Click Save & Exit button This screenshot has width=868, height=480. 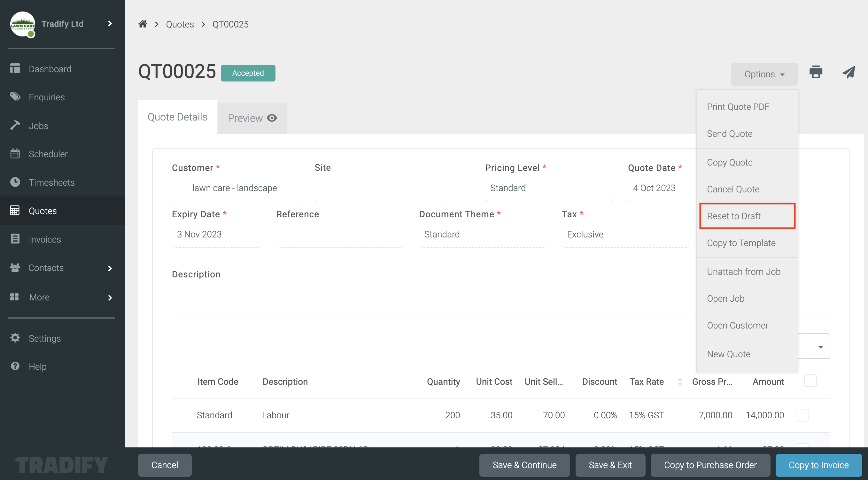click(610, 465)
